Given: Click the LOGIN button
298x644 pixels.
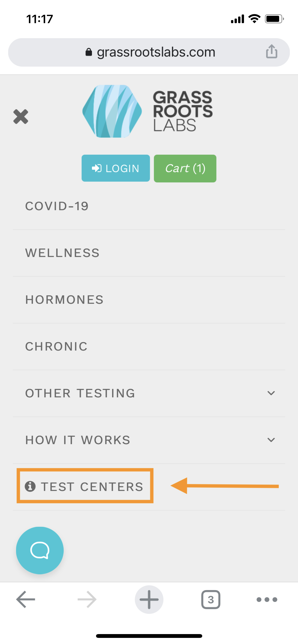Looking at the screenshot, I should tap(116, 168).
